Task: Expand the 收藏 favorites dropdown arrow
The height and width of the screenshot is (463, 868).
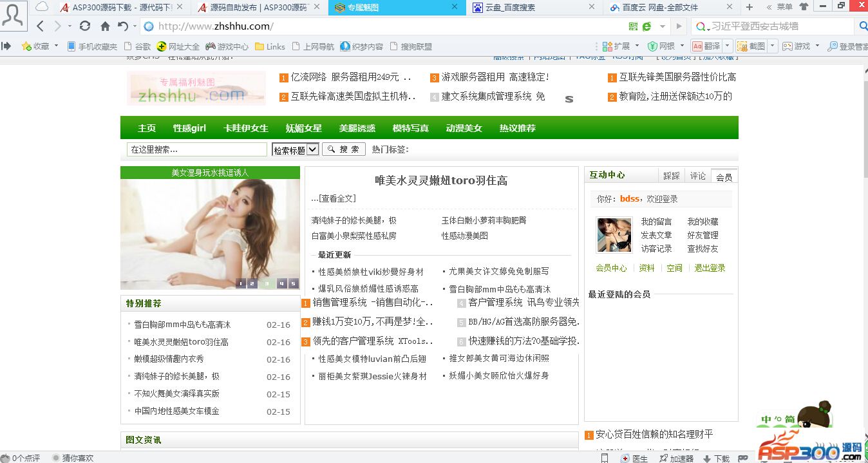Action: tap(56, 46)
